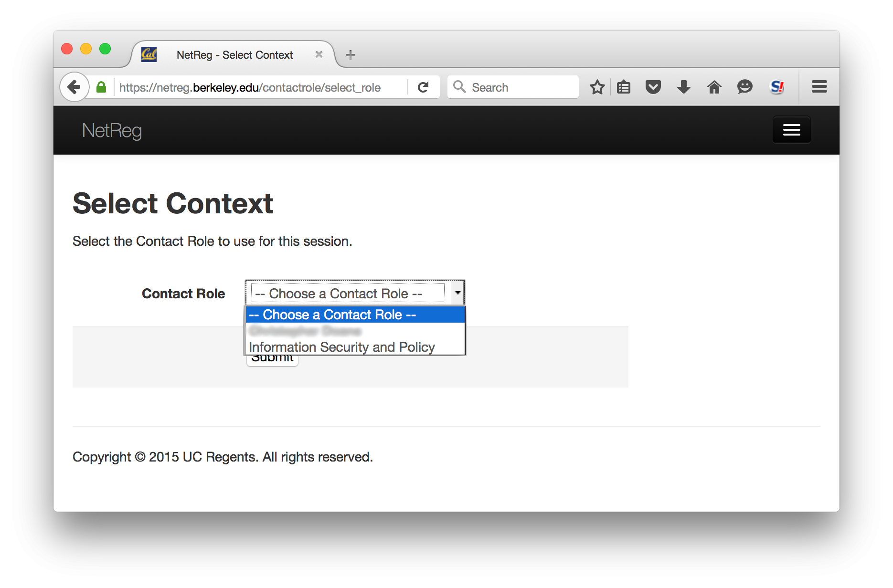Click the Pocket save icon
Viewport: 893px width, 588px height.
coord(653,87)
